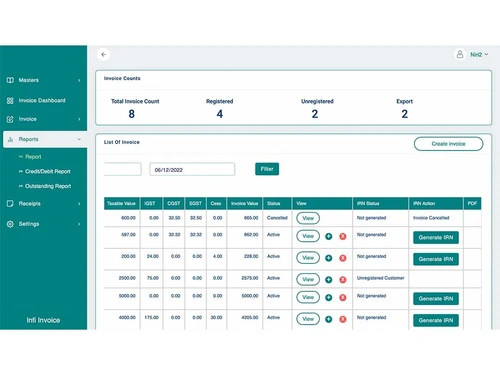The width and height of the screenshot is (500, 375).
Task: Generate IRN for the 228.00 invoice
Action: [436, 259]
